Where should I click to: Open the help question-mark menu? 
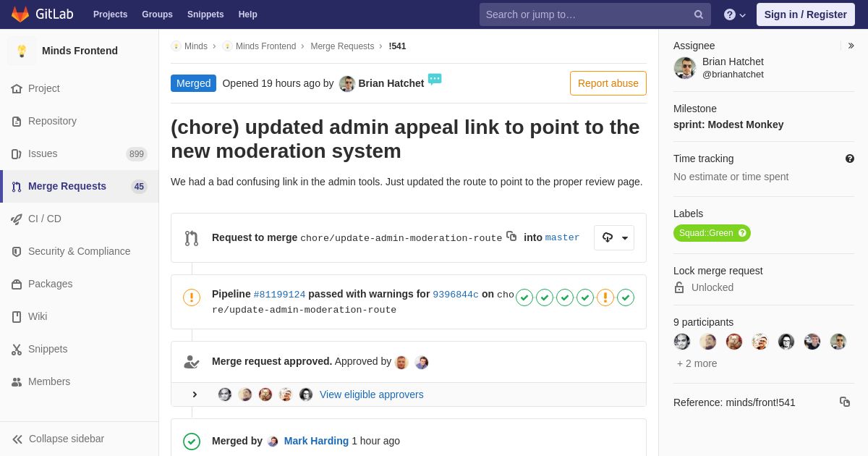point(735,14)
